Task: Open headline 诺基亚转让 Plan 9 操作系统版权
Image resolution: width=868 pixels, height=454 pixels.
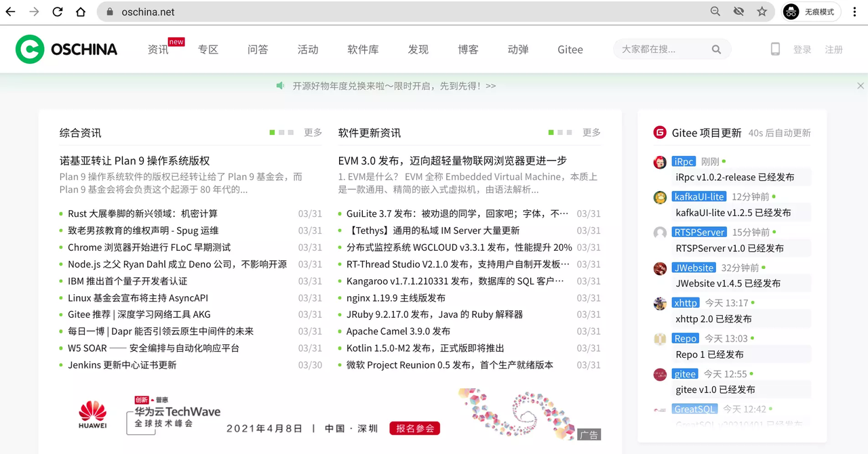Action: pyautogui.click(x=135, y=161)
